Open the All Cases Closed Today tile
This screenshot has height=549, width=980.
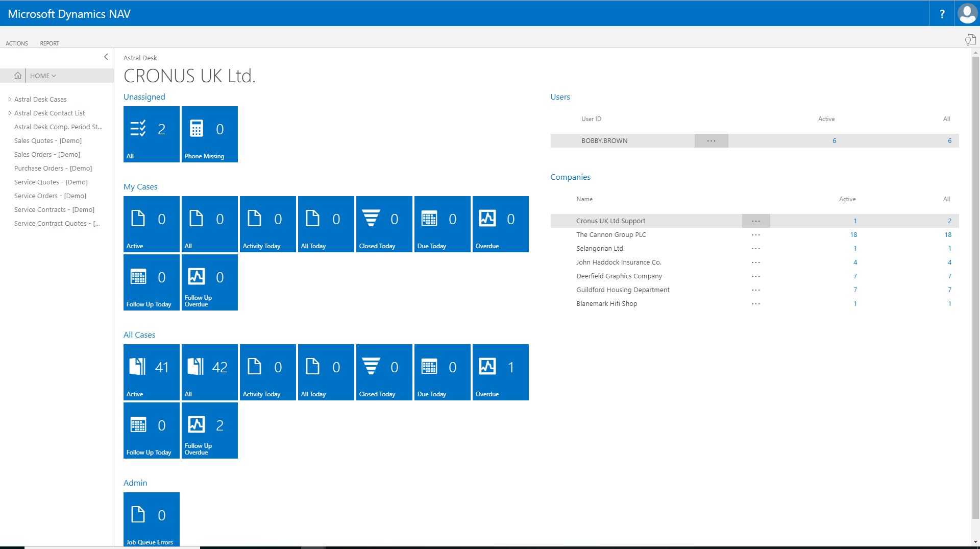(x=384, y=372)
